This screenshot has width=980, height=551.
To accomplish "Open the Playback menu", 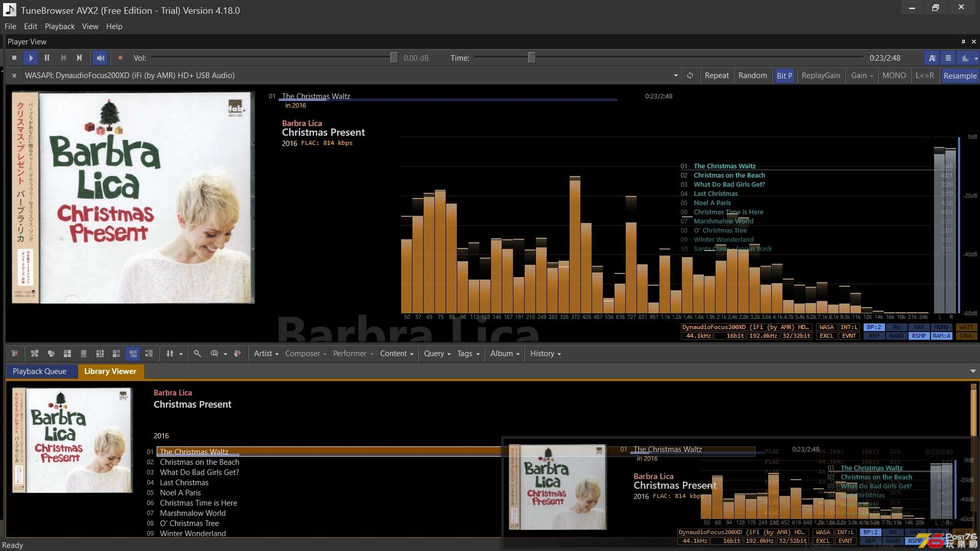I will click(60, 27).
